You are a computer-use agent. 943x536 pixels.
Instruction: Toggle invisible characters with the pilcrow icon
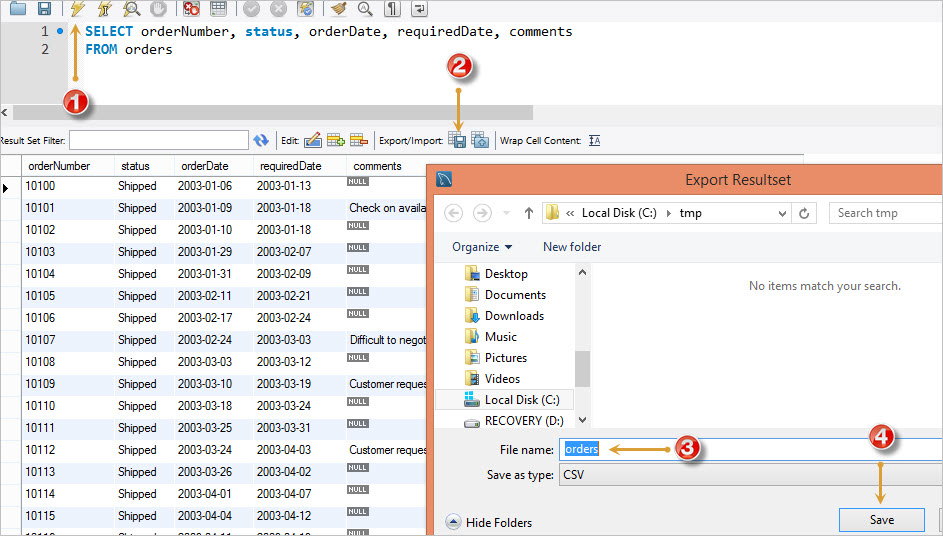click(392, 8)
